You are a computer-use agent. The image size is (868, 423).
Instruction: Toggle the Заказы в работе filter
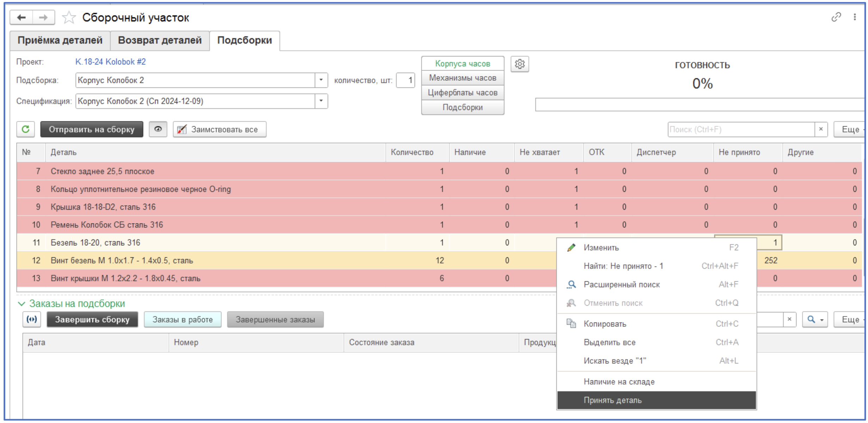tap(182, 319)
